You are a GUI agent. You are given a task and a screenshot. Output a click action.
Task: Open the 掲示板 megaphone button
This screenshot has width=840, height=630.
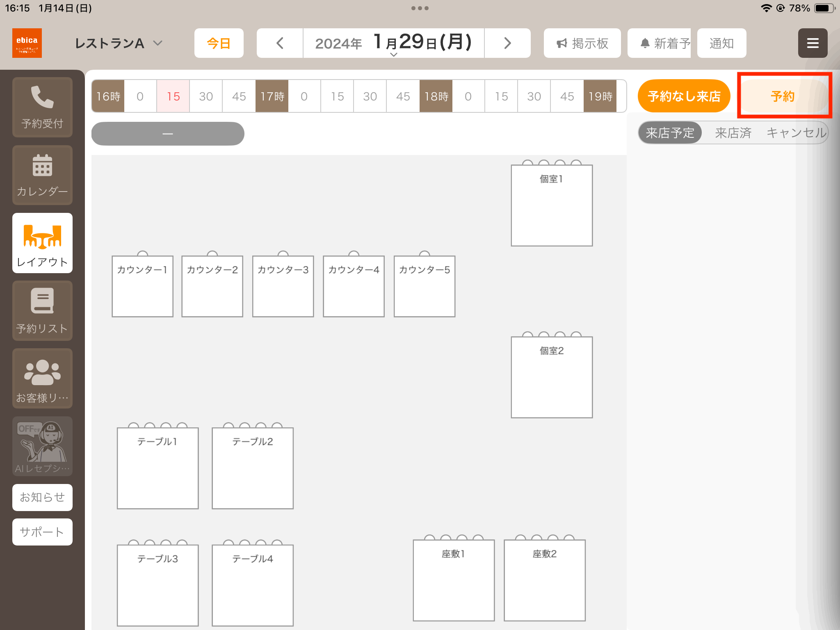point(582,43)
